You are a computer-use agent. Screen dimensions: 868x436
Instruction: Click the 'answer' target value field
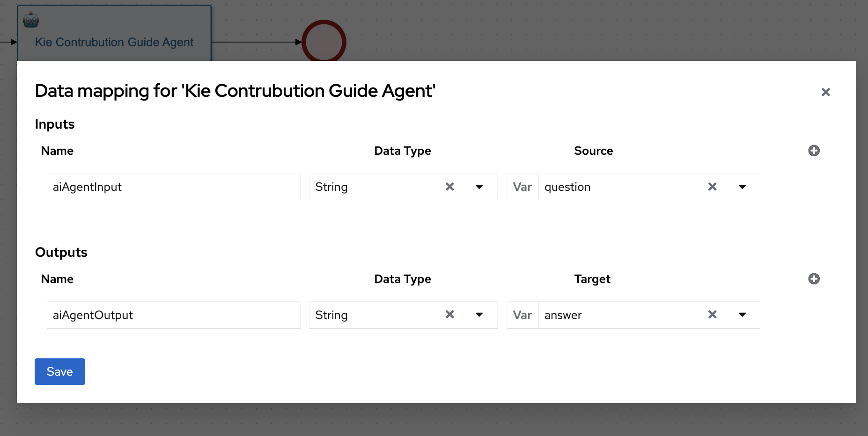(618, 315)
